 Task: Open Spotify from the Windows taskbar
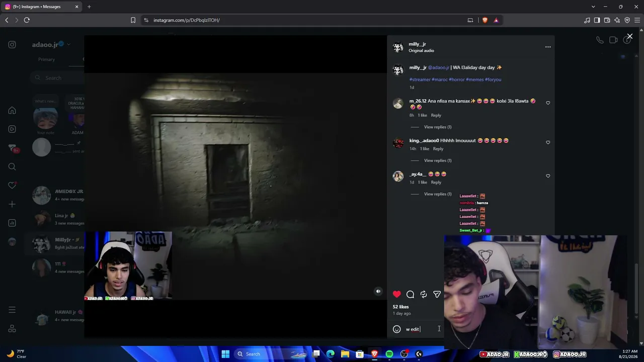tap(389, 354)
